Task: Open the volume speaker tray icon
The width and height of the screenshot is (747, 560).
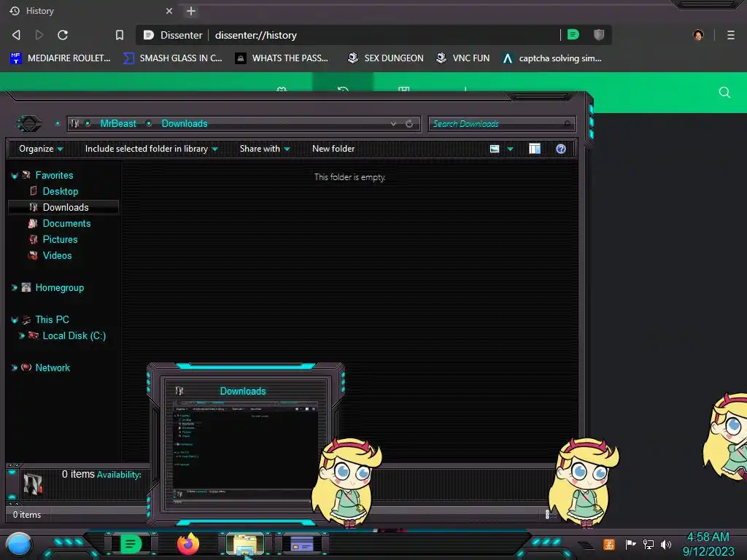Action: pos(666,544)
